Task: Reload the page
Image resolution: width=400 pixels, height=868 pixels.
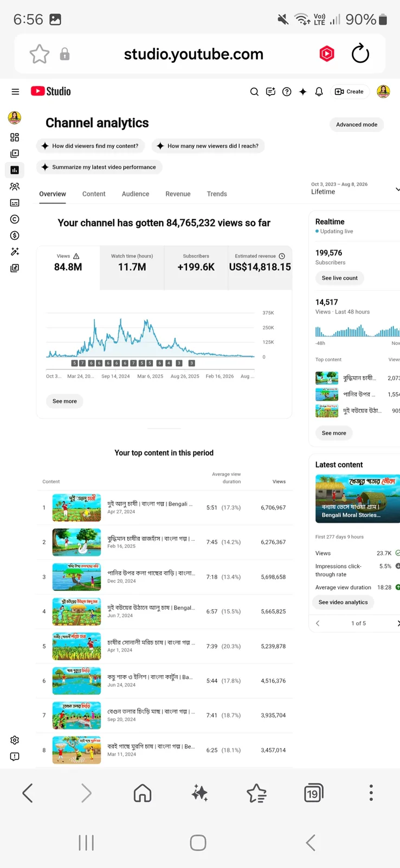Action: (360, 54)
